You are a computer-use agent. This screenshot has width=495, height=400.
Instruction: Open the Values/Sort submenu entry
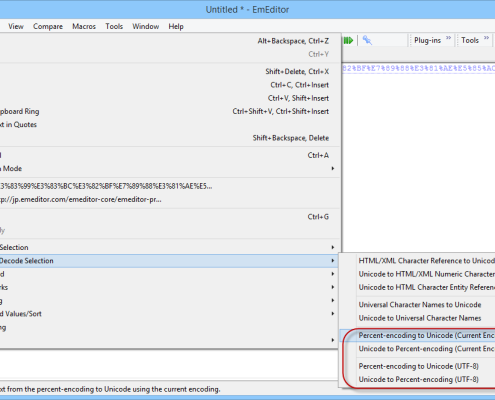170,314
